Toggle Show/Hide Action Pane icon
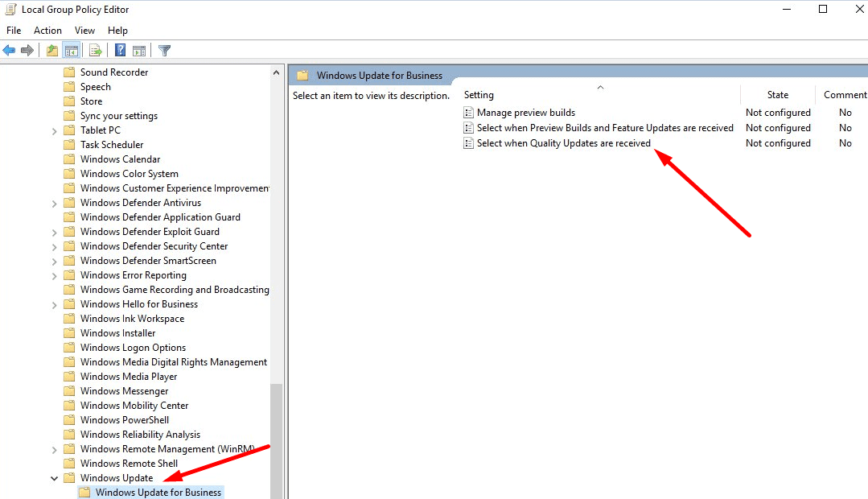Screen dimensions: 868x499 click(x=139, y=51)
